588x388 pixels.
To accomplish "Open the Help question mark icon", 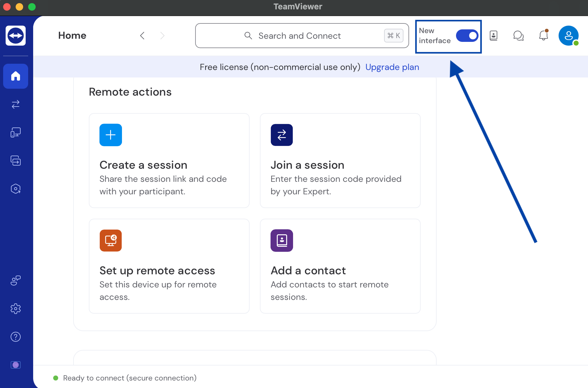I will pyautogui.click(x=16, y=337).
